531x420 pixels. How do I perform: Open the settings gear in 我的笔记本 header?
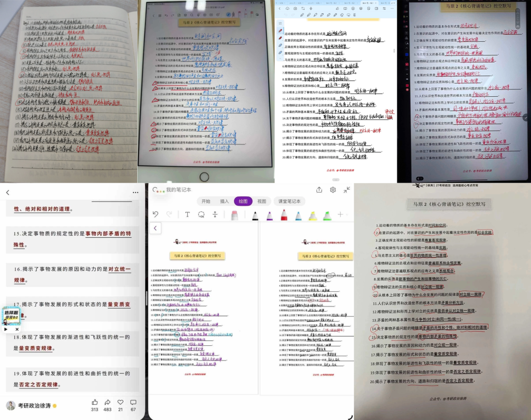tap(333, 190)
